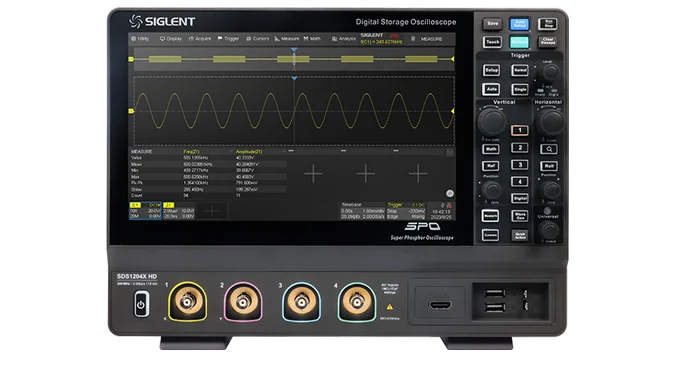Push the Wave Gen button

point(520,216)
